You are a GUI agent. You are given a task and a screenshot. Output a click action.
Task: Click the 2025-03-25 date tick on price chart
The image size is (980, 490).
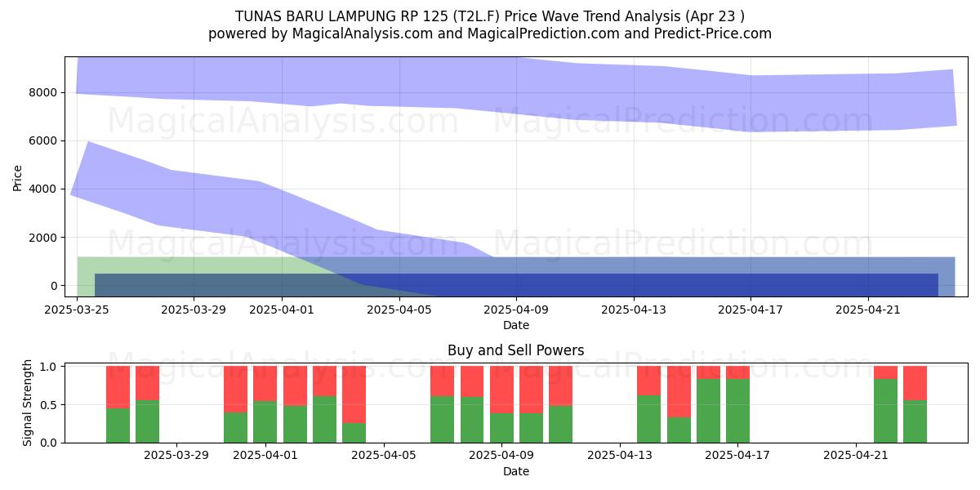(77, 310)
